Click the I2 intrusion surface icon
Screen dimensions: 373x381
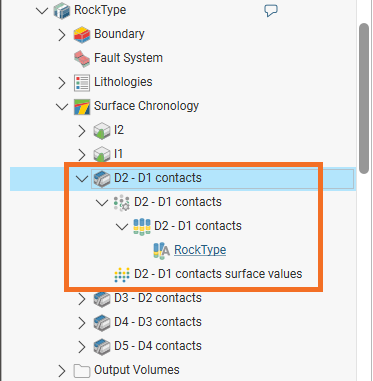point(102,130)
